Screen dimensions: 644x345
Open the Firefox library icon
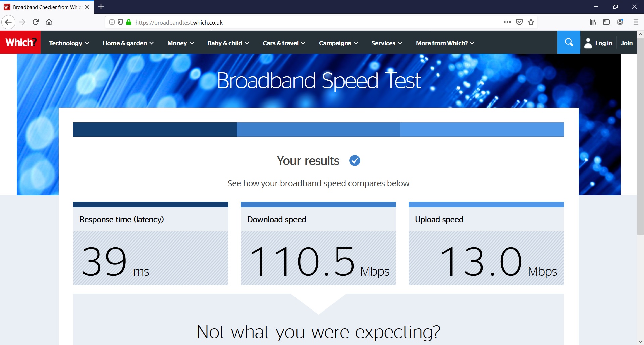(x=593, y=22)
